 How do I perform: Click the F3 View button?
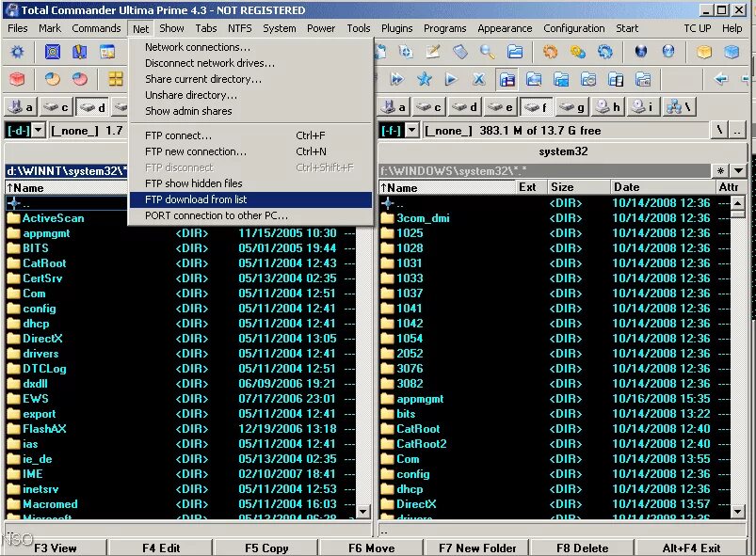pyautogui.click(x=56, y=548)
